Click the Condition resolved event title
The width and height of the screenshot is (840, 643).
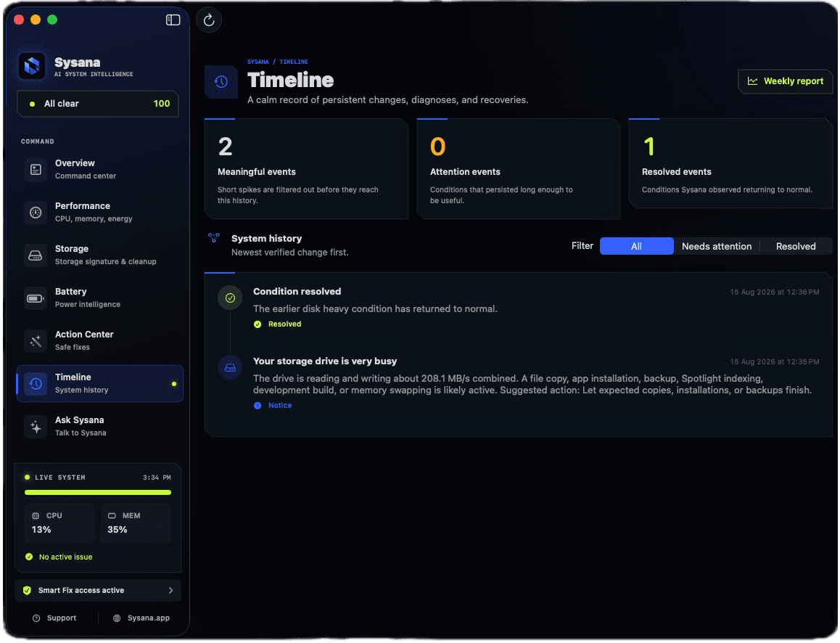coord(297,292)
